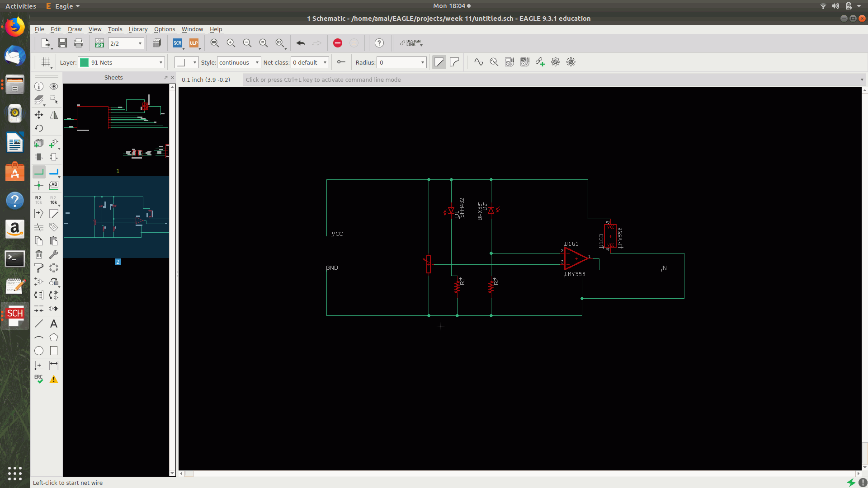Expand the Layer 91 Nets dropdown

tap(160, 63)
